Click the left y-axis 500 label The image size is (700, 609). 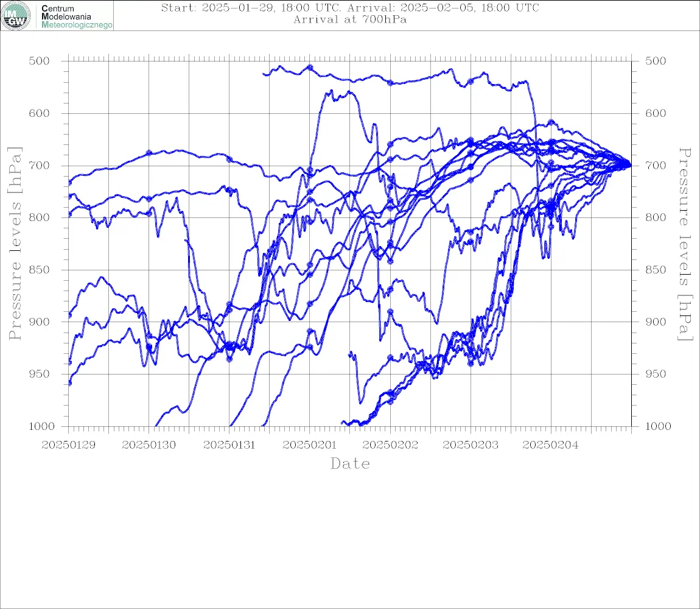pyautogui.click(x=40, y=61)
